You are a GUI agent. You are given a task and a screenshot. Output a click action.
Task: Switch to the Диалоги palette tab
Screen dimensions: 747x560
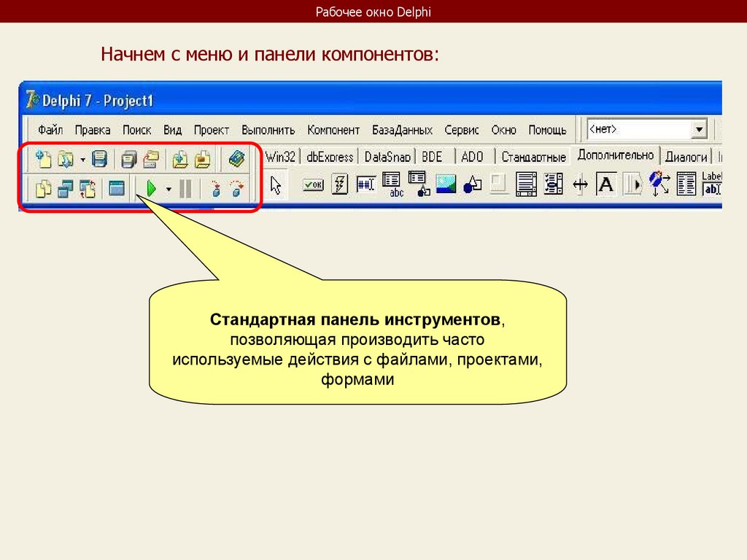686,157
